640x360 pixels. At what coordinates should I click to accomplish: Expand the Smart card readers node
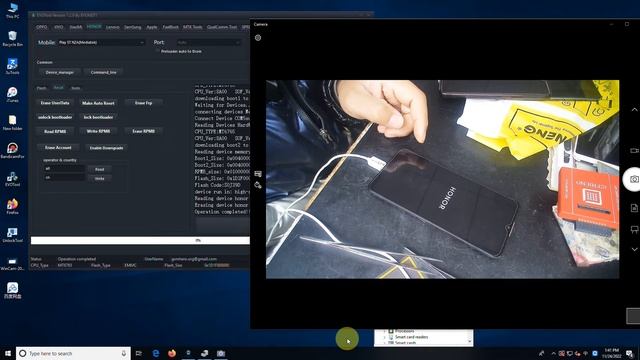click(x=384, y=337)
